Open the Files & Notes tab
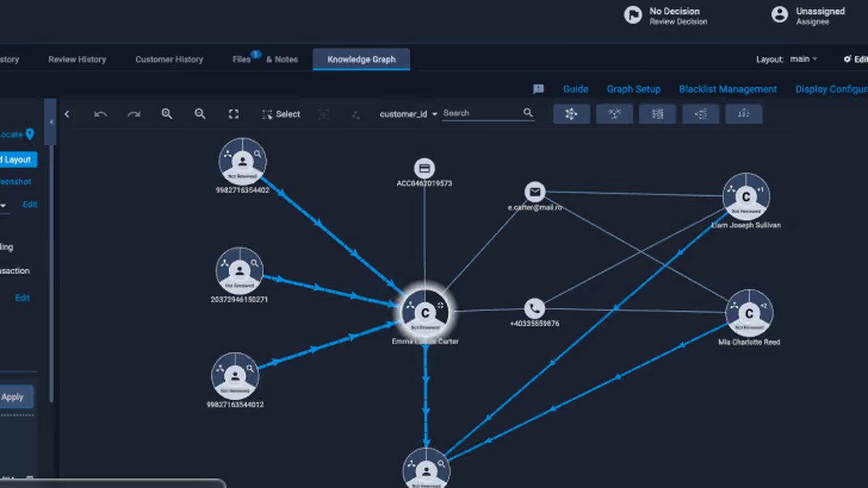This screenshot has width=868, height=488. (x=265, y=59)
